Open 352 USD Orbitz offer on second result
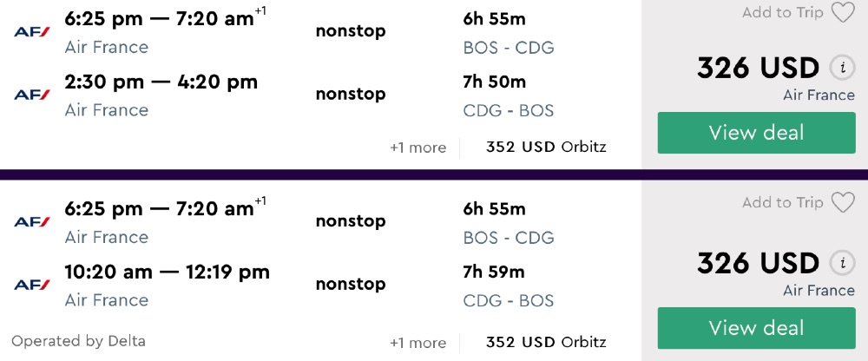The image size is (868, 361). 546,342
